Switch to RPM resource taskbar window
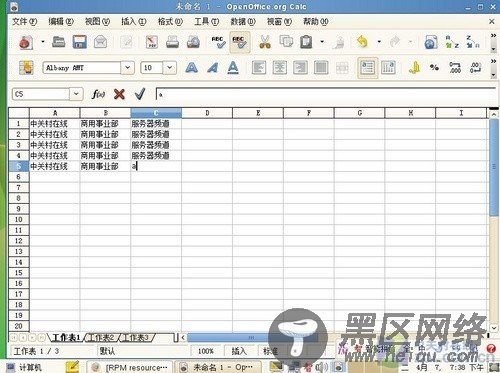This screenshot has height=373, width=500. [x=130, y=367]
